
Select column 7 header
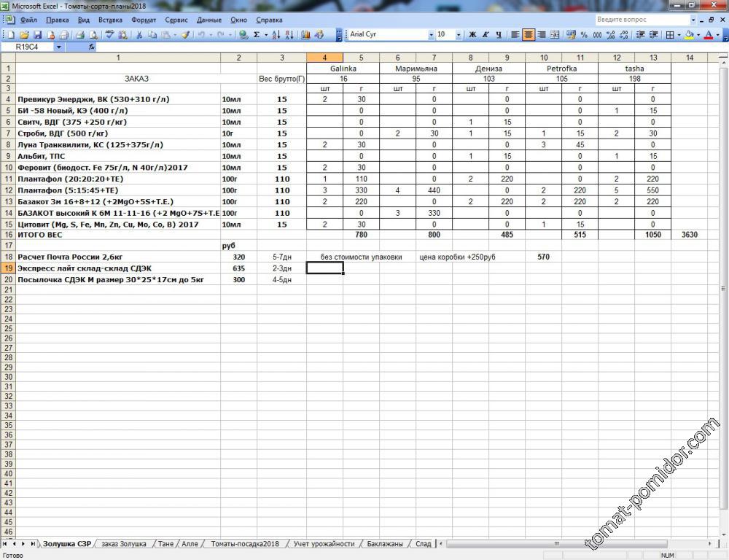point(434,57)
